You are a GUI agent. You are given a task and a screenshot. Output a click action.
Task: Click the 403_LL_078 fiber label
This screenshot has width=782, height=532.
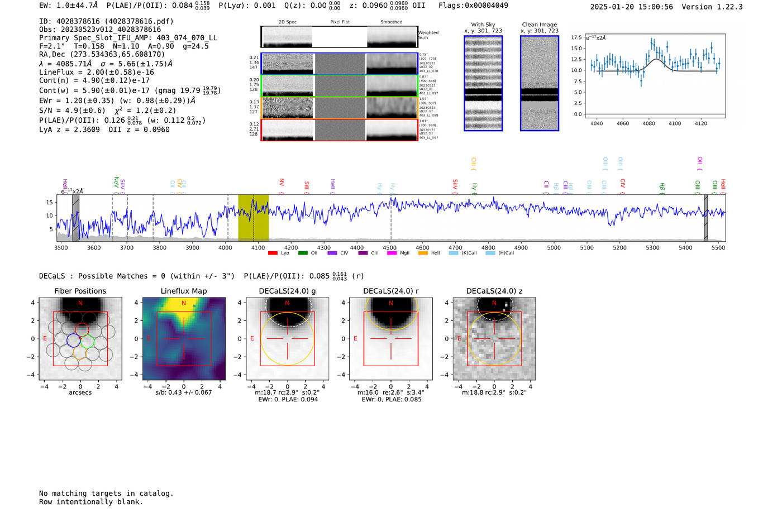429,71
